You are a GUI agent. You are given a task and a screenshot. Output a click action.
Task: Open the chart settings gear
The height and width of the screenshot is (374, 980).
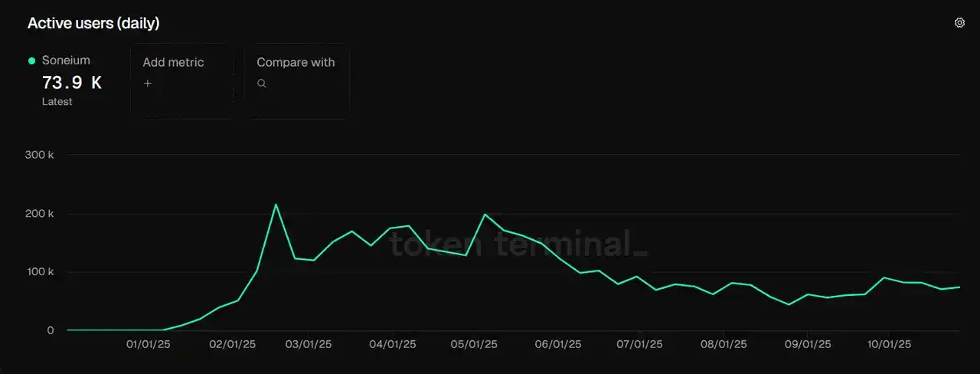pos(959,23)
